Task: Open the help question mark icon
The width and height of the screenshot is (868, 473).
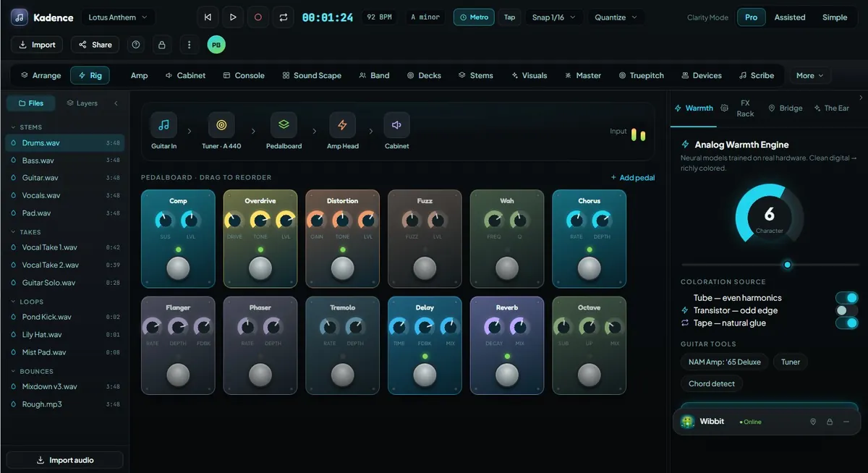Action: [136, 45]
